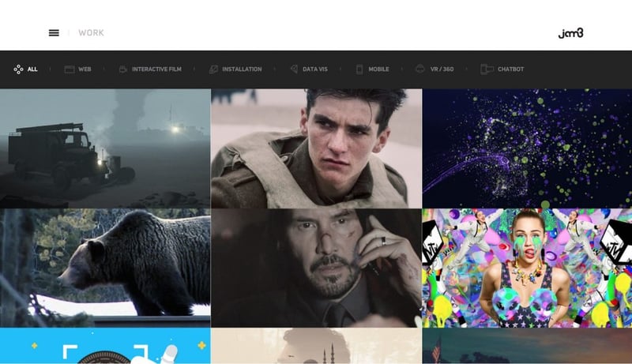This screenshot has height=364, width=632.
Task: Open the grizzly bear project thumbnail
Action: pos(105,268)
